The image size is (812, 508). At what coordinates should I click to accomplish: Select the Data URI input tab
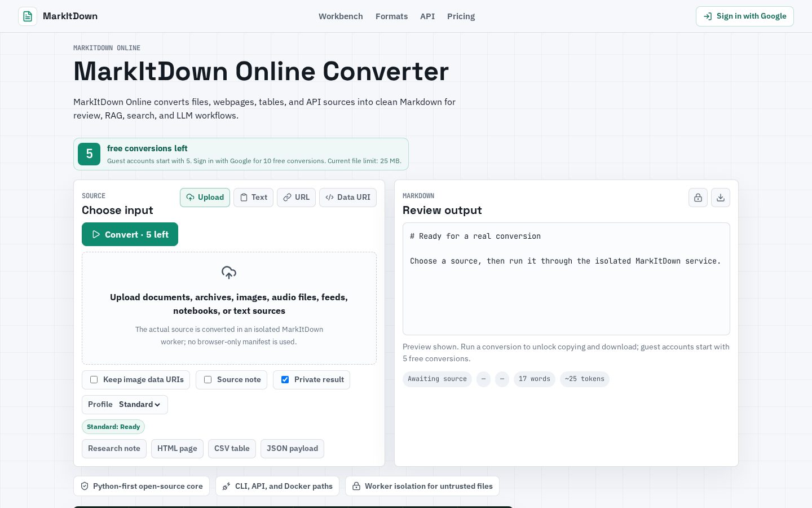348,198
